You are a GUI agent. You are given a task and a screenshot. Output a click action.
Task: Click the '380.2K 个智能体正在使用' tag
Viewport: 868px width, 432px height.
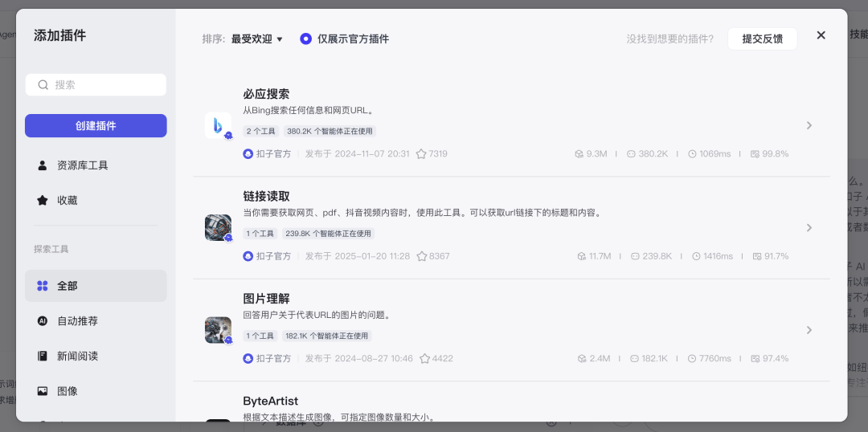pos(330,131)
